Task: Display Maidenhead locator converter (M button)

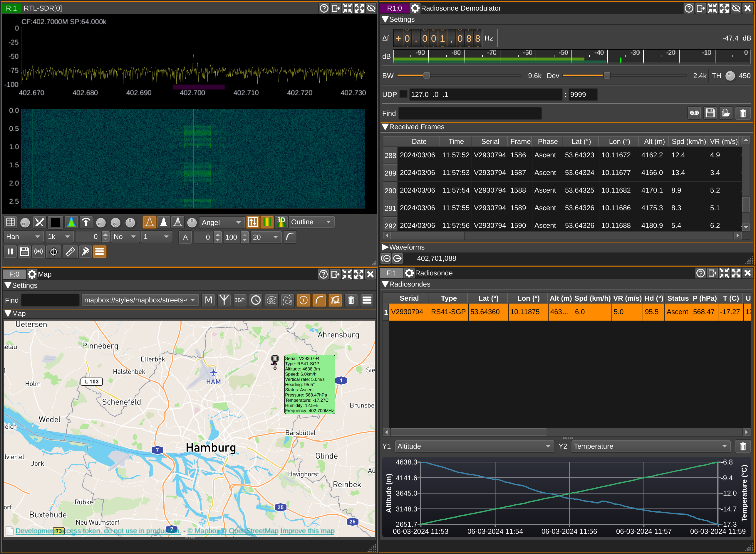Action: pos(208,300)
